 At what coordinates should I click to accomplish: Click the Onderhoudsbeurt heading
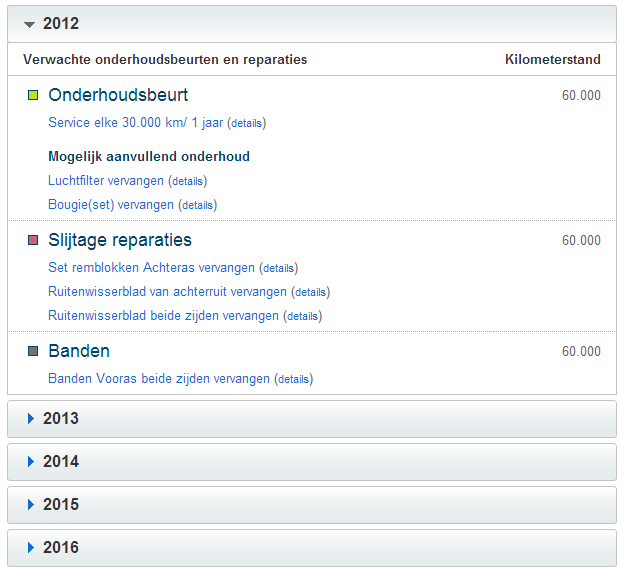[118, 96]
